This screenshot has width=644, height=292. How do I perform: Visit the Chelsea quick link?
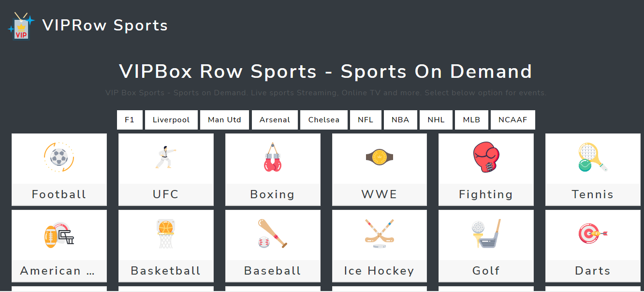324,120
